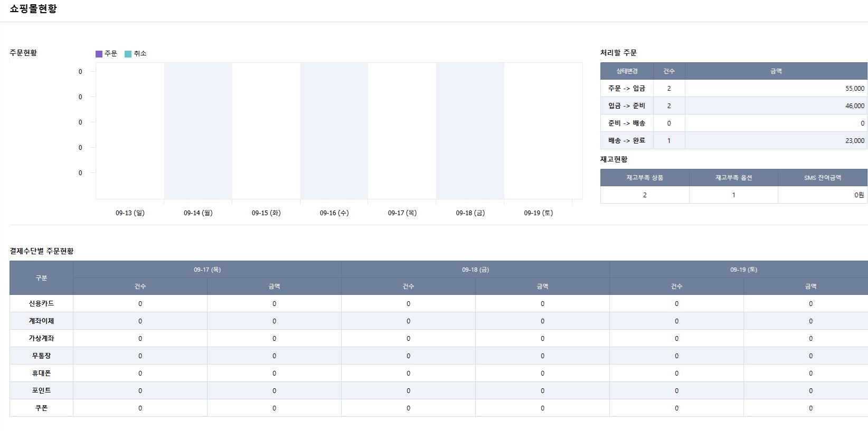Image resolution: width=868 pixels, height=431 pixels.
Task: Select the 가상계좌 payment row label
Action: (41, 339)
